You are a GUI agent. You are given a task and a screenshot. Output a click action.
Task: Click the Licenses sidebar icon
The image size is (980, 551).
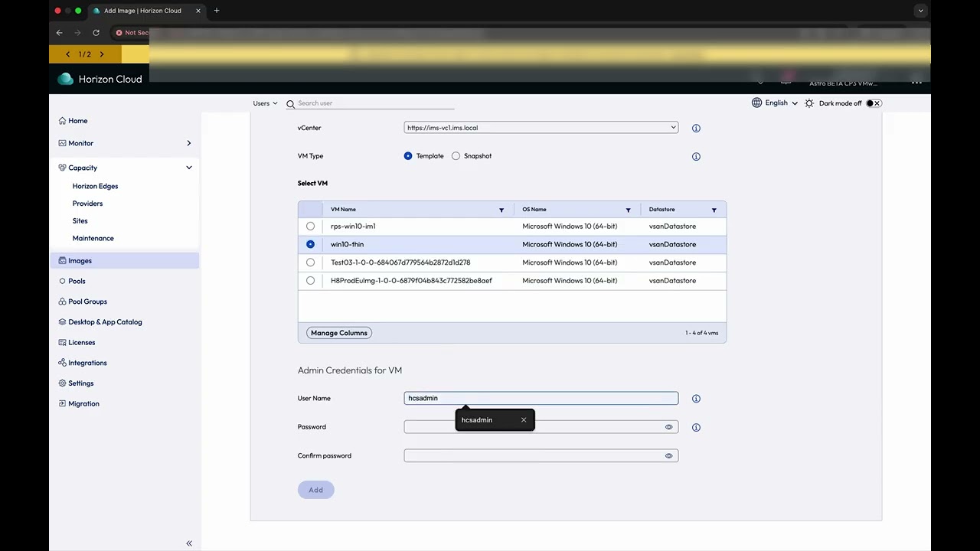pyautogui.click(x=62, y=342)
